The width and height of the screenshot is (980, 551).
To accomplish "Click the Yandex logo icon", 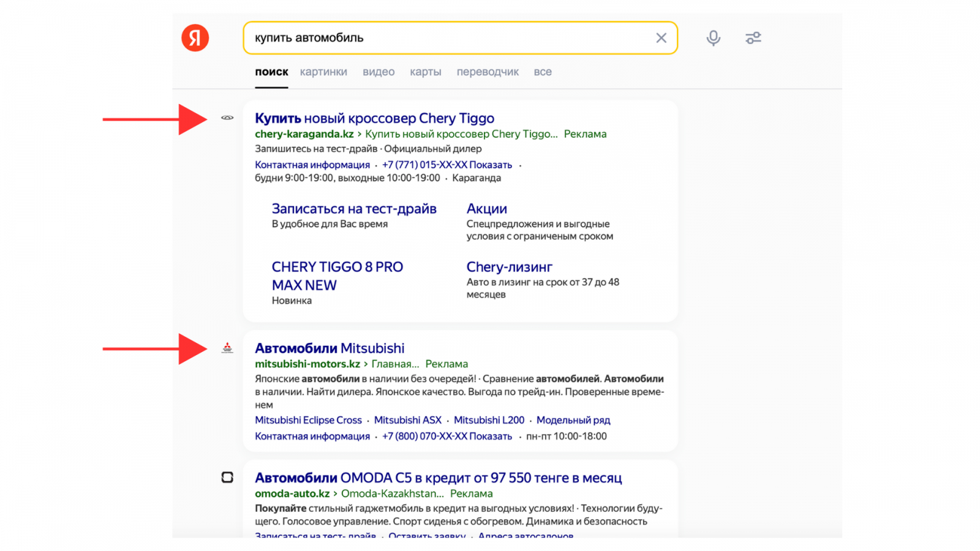I will [x=195, y=38].
